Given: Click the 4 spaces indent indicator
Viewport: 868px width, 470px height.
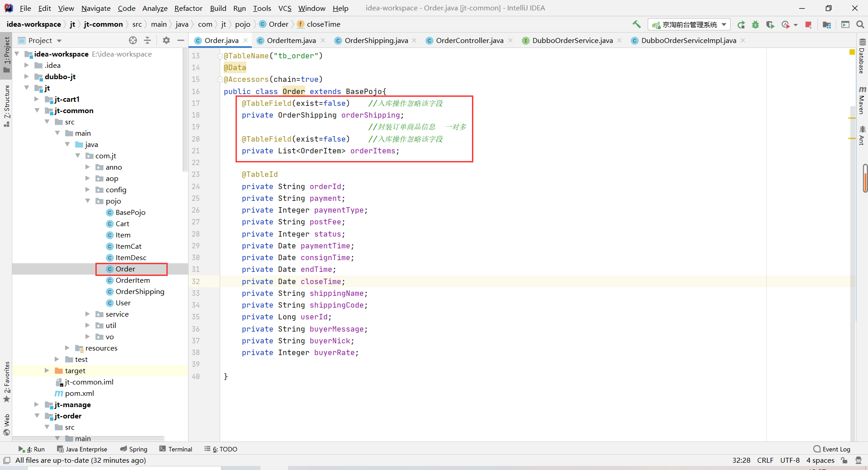Looking at the screenshot, I should tap(820, 461).
